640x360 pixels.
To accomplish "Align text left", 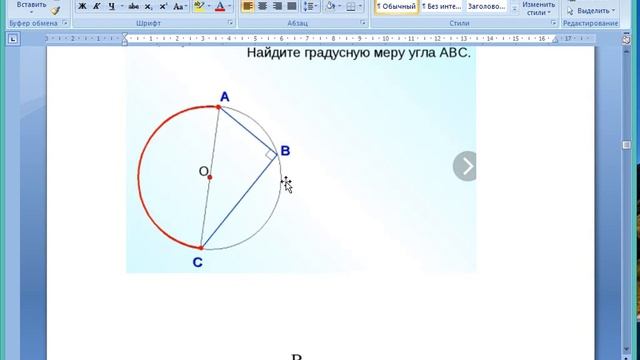I will tap(247, 6).
